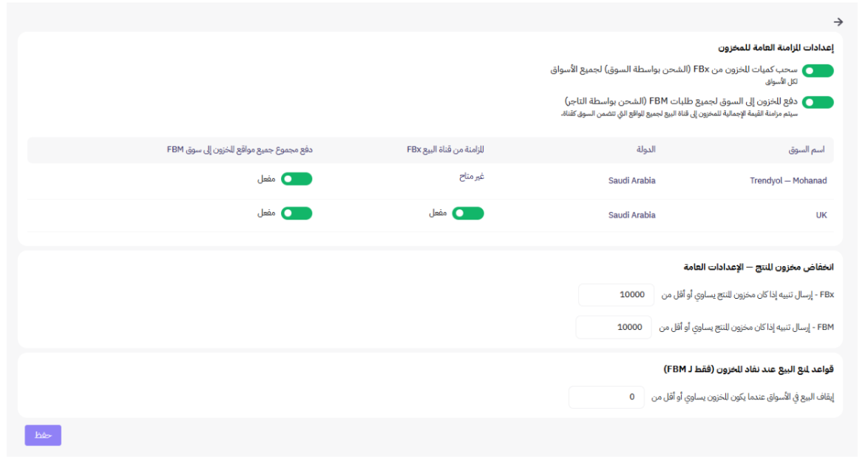Click the FBx low stock alert threshold field

click(x=617, y=294)
